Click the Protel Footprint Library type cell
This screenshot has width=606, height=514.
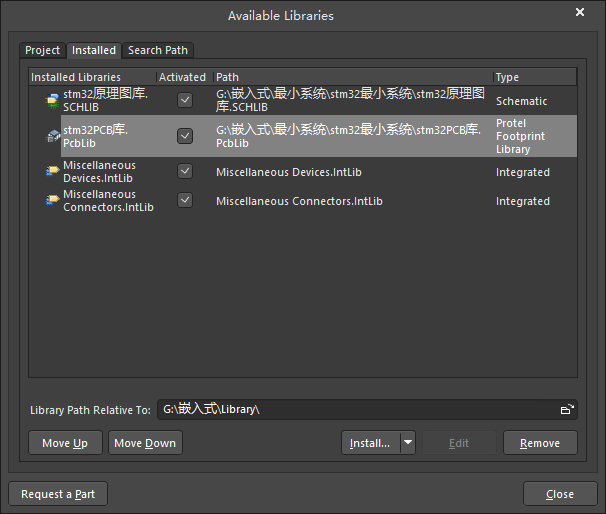(x=520, y=136)
